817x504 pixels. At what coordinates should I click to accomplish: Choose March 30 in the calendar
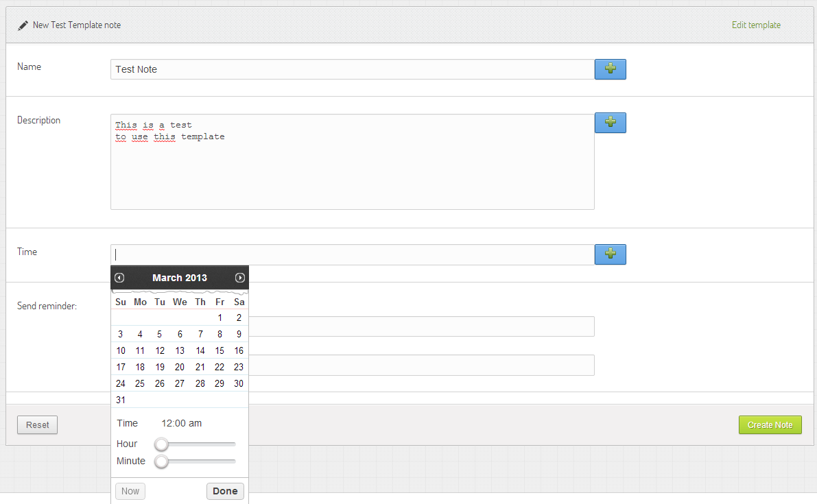coord(239,383)
